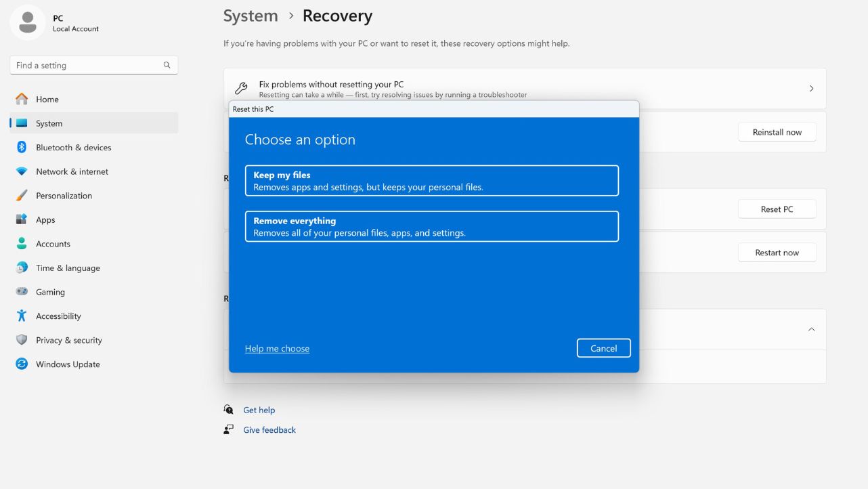Click the Windows Update sync icon
This screenshot has height=489, width=868.
pyautogui.click(x=22, y=364)
